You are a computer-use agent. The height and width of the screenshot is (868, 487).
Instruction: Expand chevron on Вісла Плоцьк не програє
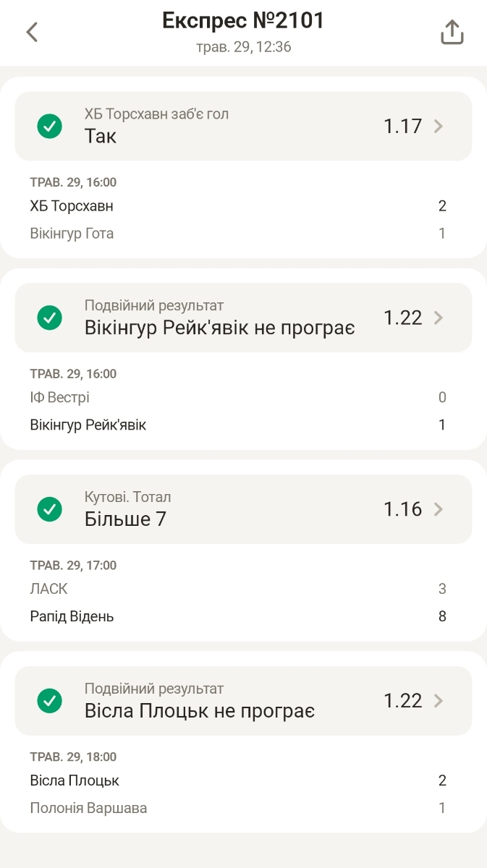coord(438,700)
